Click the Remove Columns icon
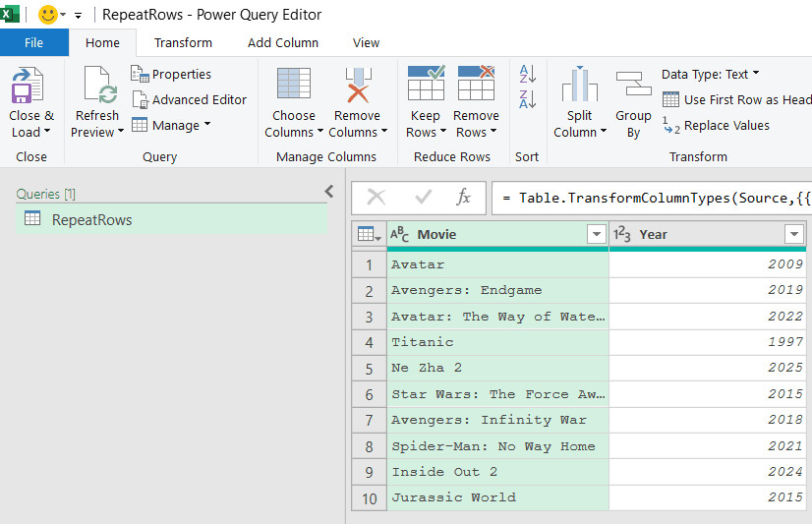 point(357,87)
